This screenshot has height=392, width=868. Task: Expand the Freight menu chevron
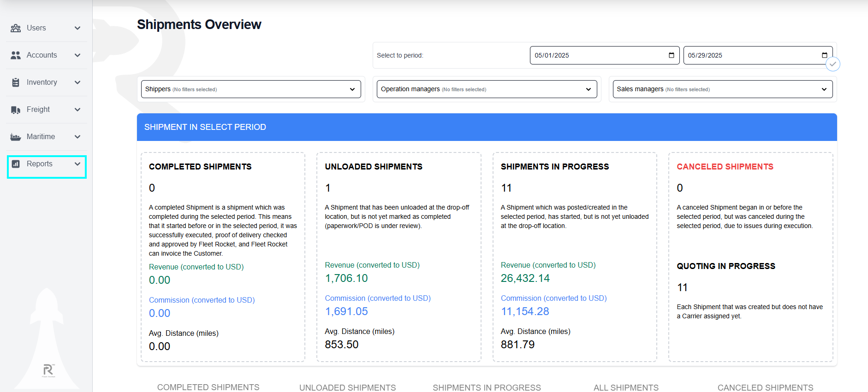(77, 110)
